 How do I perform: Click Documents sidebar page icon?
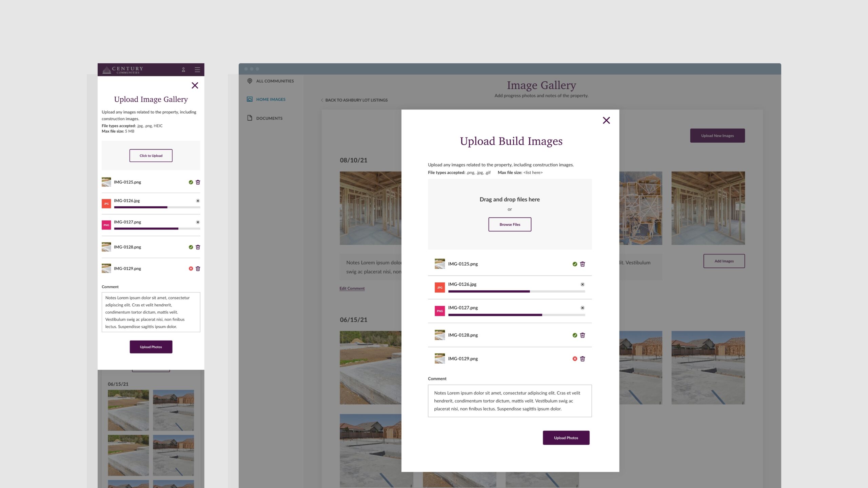click(250, 118)
